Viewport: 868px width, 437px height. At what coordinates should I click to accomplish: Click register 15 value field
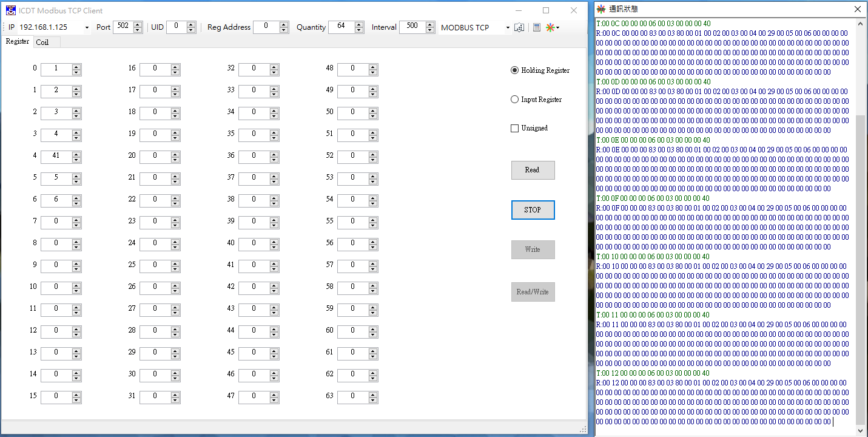[x=56, y=397]
